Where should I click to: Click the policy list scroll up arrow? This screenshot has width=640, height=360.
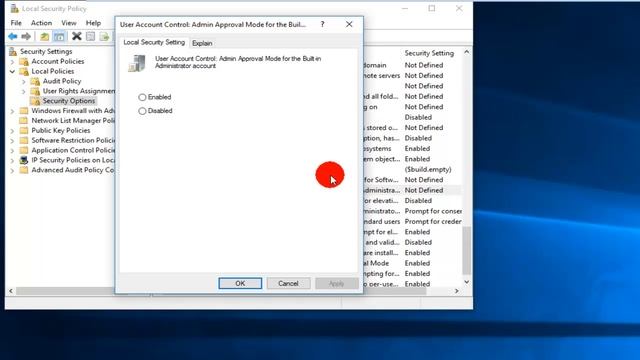pyautogui.click(x=467, y=52)
